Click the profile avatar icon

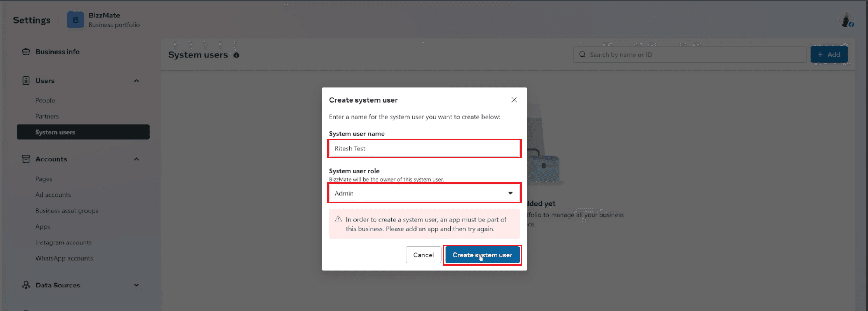click(846, 20)
